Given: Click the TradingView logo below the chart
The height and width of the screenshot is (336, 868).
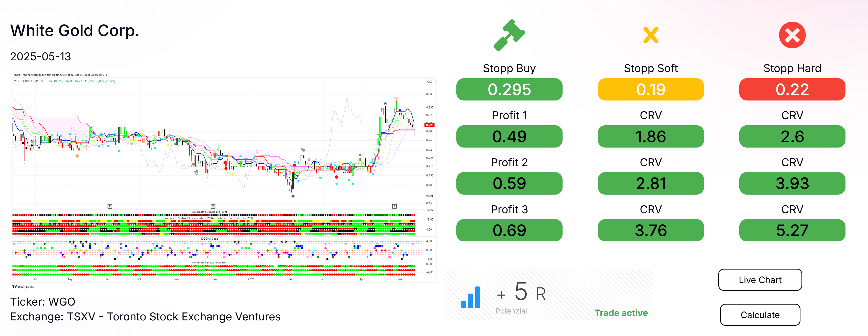Looking at the screenshot, I should pos(23,287).
